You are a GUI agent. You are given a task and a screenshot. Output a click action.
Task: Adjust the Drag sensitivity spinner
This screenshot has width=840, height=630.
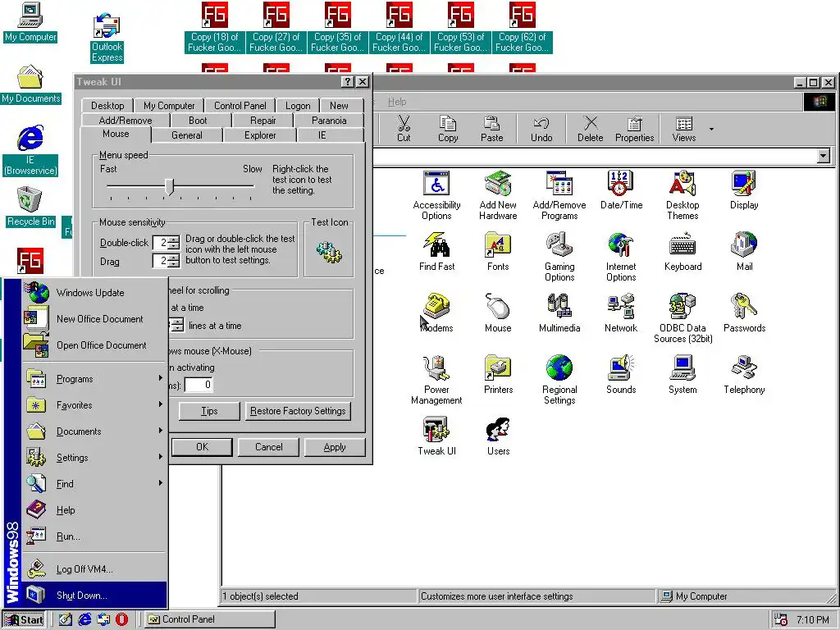[174, 262]
